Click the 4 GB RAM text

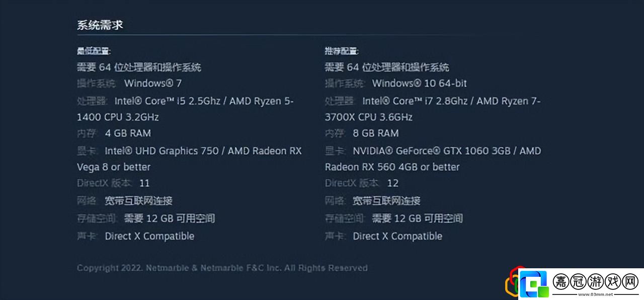pyautogui.click(x=128, y=133)
